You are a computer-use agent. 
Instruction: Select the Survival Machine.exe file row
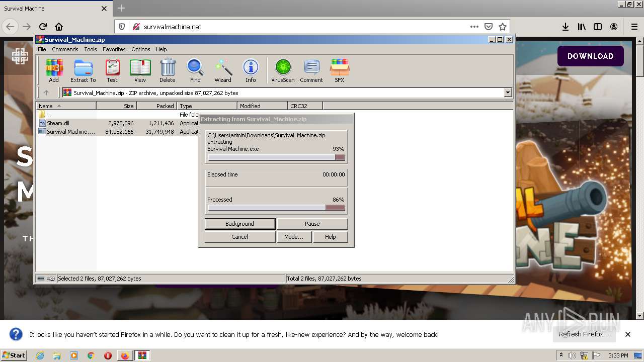(x=117, y=132)
